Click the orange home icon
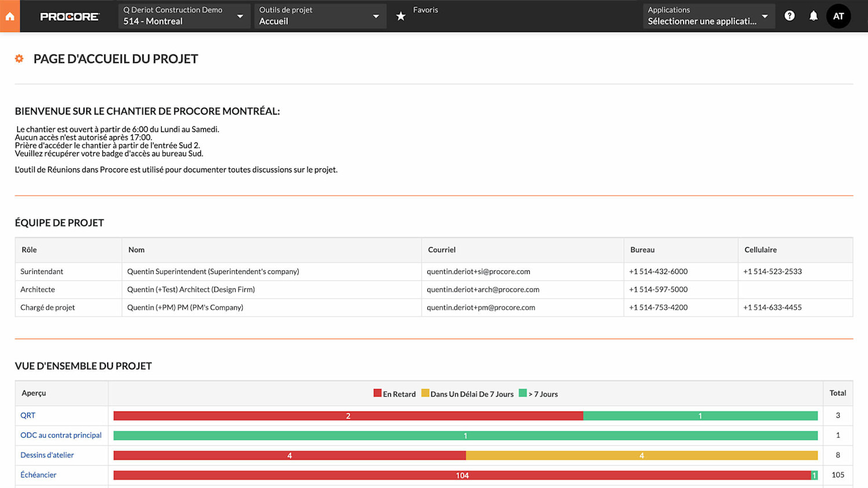 point(10,16)
